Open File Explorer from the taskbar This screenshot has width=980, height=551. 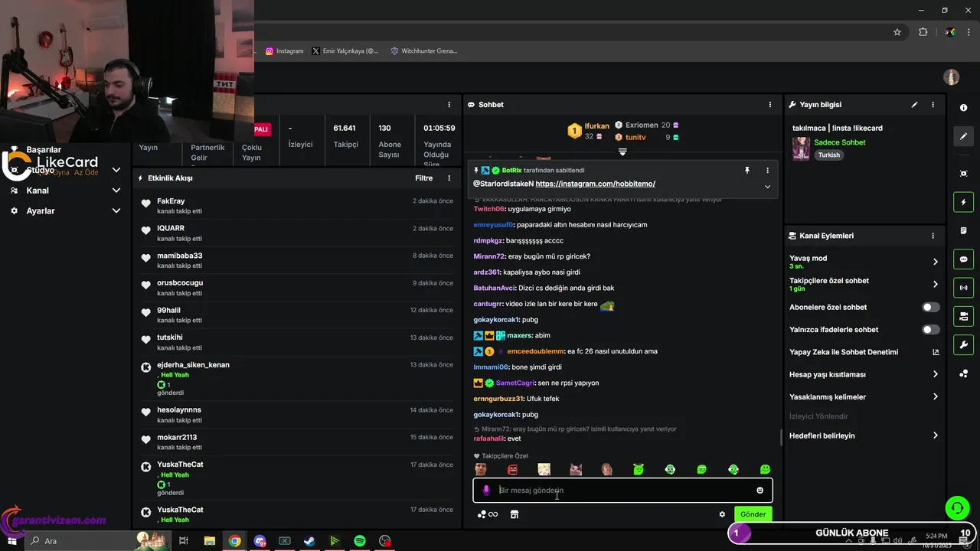[x=209, y=541]
